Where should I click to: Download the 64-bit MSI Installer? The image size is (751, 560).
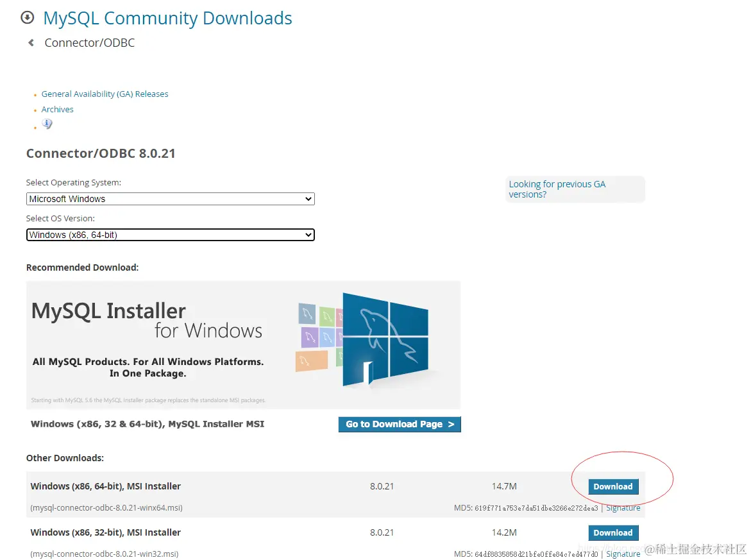coord(613,487)
